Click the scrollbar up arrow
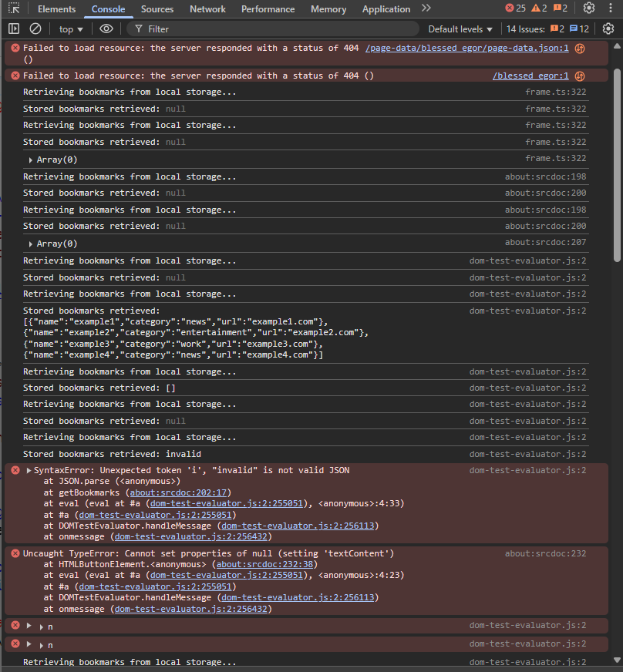 click(x=617, y=46)
